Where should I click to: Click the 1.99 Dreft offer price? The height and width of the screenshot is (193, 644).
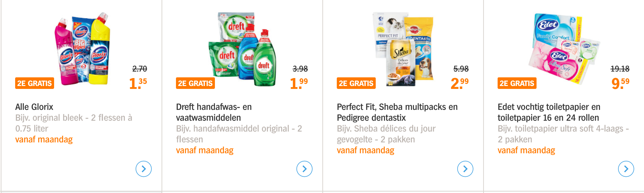[x=299, y=83]
